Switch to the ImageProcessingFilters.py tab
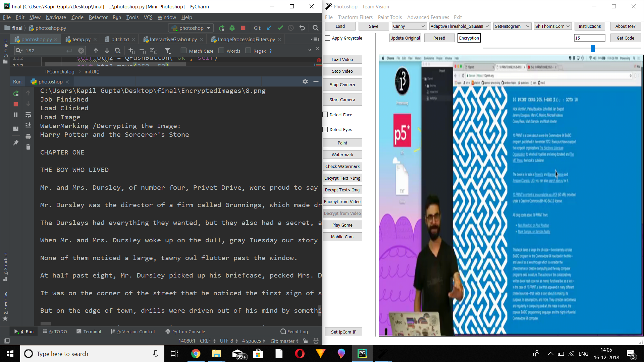 pos(246,40)
